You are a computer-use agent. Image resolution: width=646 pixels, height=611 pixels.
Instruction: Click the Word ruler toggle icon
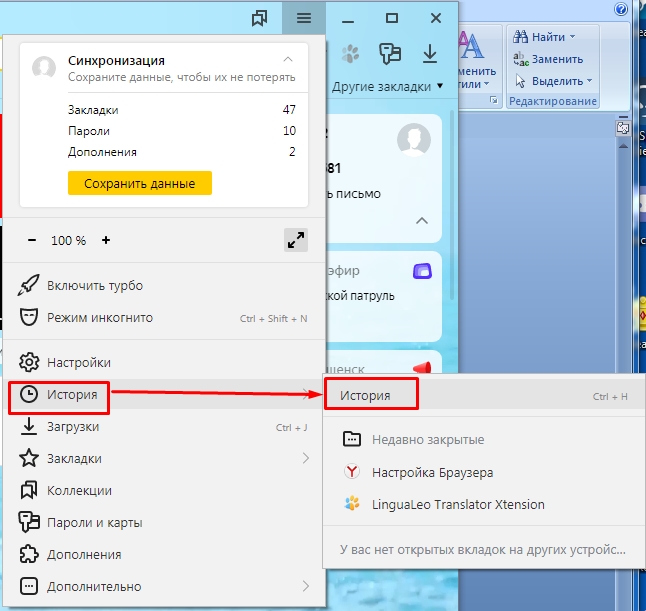623,128
